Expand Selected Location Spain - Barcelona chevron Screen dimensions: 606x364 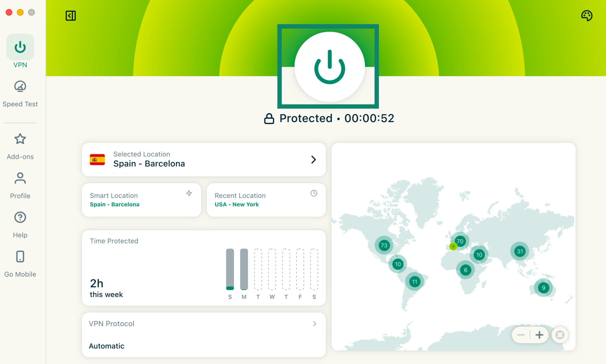(x=313, y=159)
